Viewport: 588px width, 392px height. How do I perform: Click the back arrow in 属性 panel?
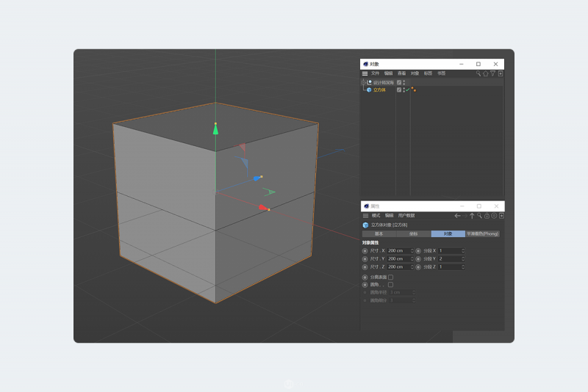[x=457, y=216]
